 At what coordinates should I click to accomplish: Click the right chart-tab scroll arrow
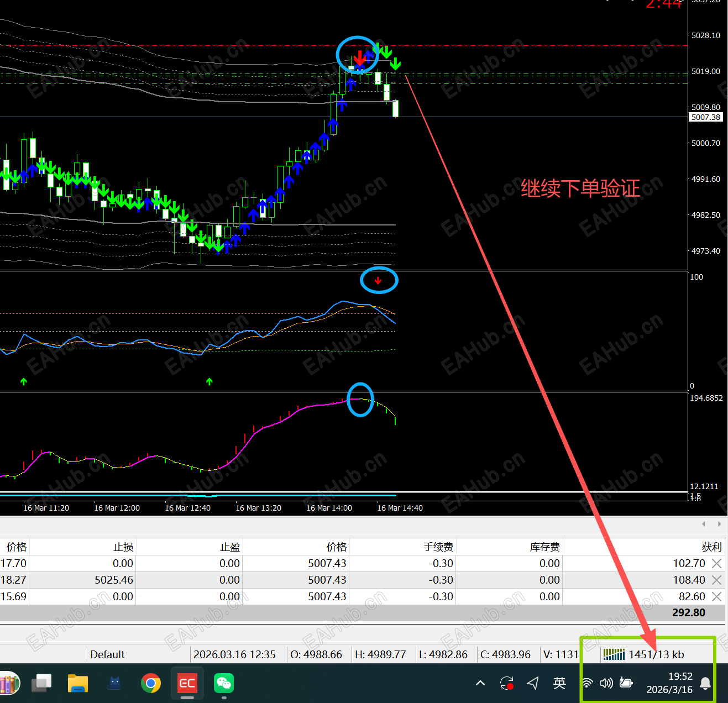click(x=719, y=524)
